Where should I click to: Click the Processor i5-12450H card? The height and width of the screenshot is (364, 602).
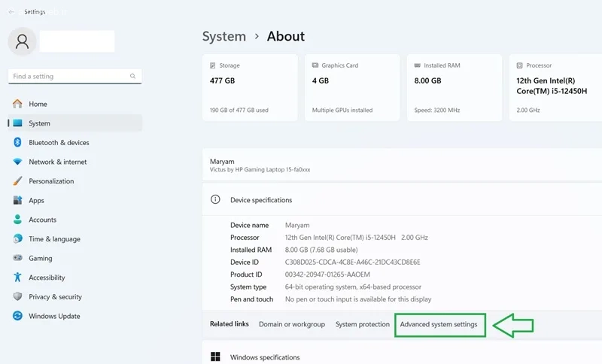click(555, 87)
